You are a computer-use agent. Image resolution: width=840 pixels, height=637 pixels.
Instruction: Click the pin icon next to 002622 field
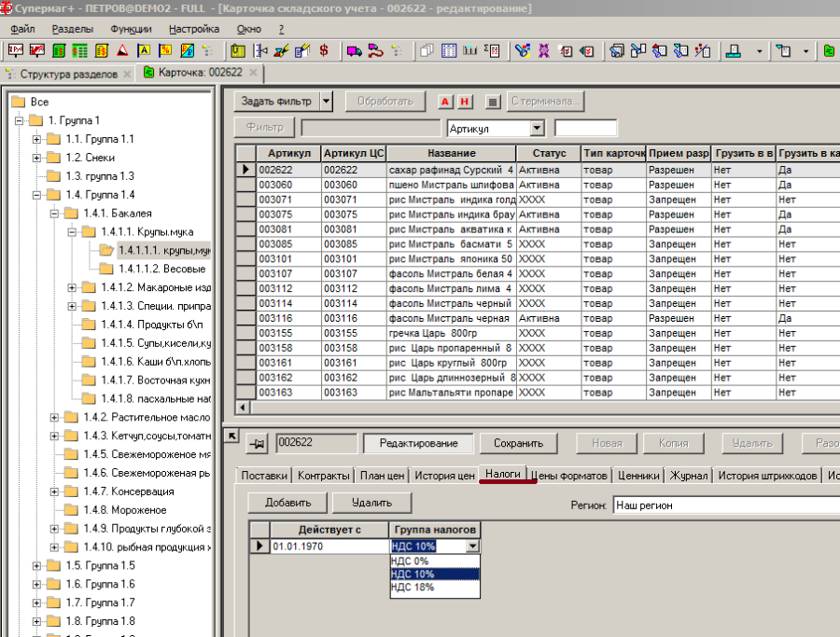258,444
